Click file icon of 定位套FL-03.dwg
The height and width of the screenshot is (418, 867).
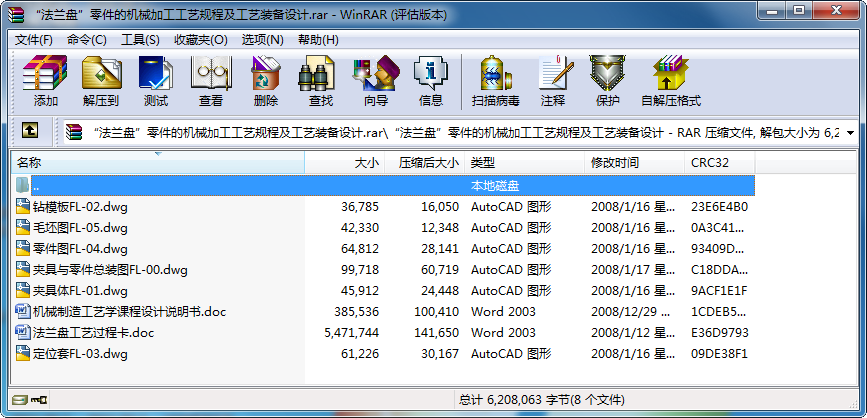23,353
